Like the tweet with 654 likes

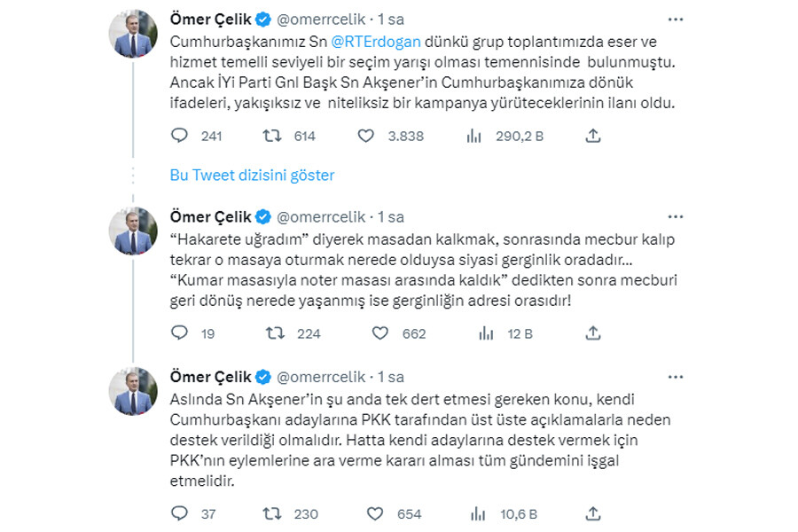click(375, 513)
